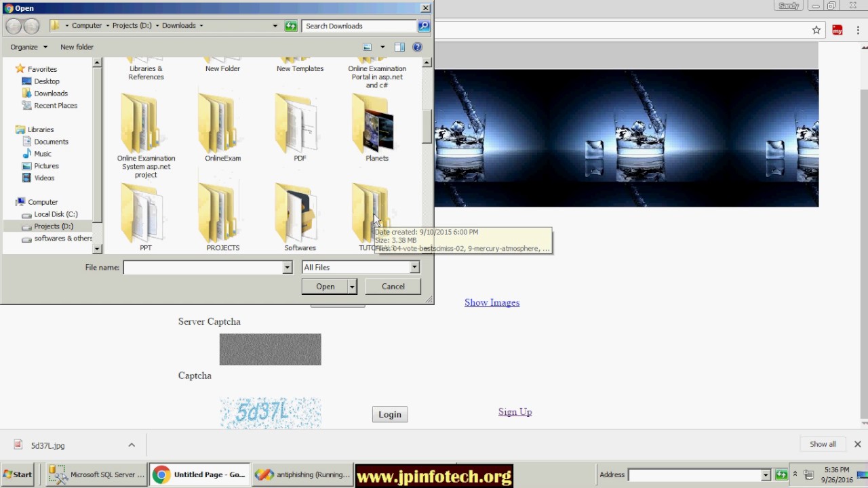
Task: Select Favorites in navigation pane
Action: (x=42, y=69)
